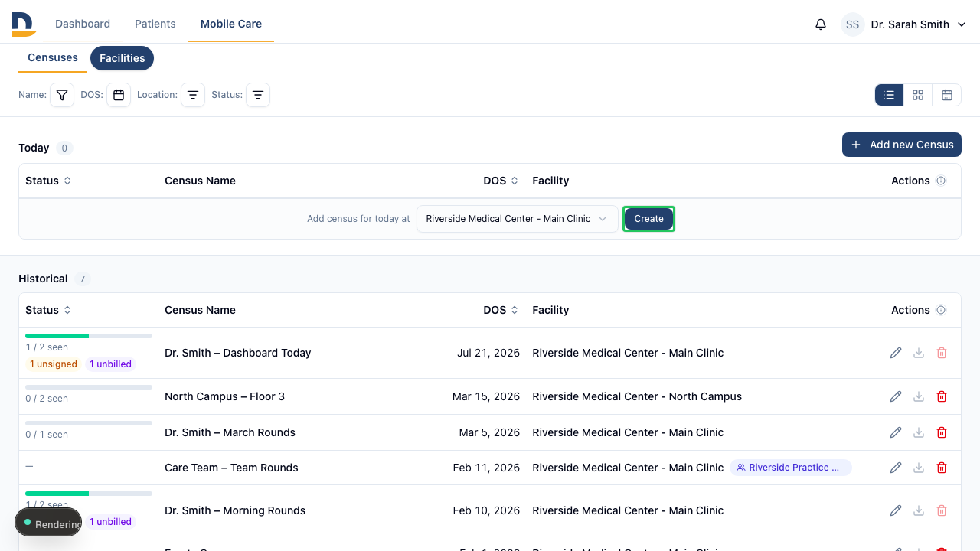Switch to calendar view
The height and width of the screenshot is (551, 980).
pyautogui.click(x=947, y=95)
